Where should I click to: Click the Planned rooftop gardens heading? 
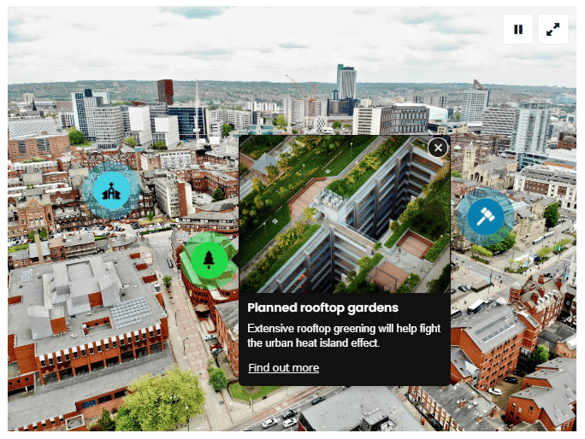[323, 308]
